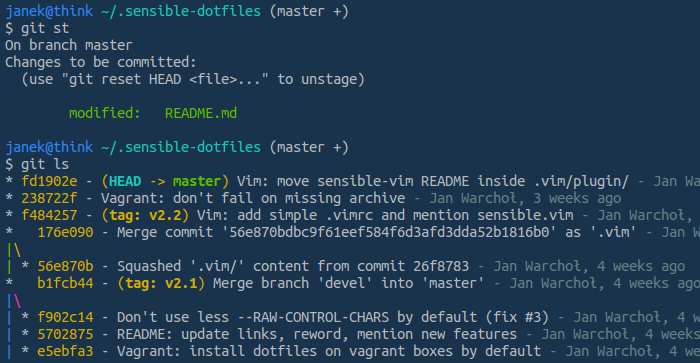Viewport: 700px width, 363px height.
Task: Click the 'Changes to be committed:' line
Action: pos(101,62)
